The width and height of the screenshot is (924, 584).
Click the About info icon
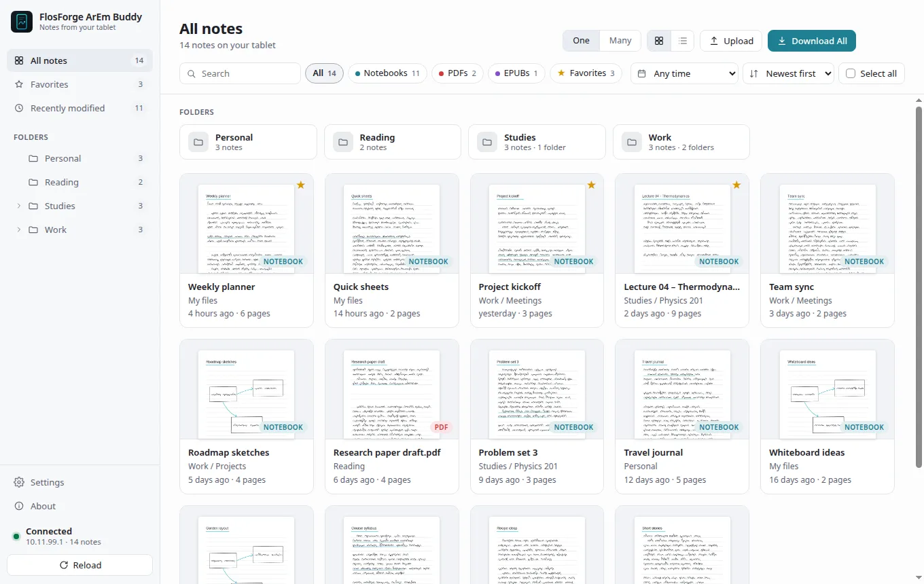[x=19, y=506]
